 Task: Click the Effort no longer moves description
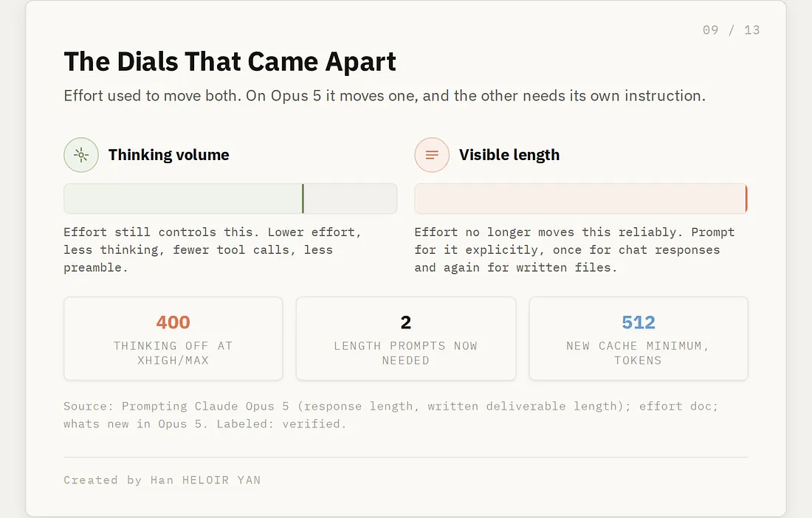coord(574,249)
